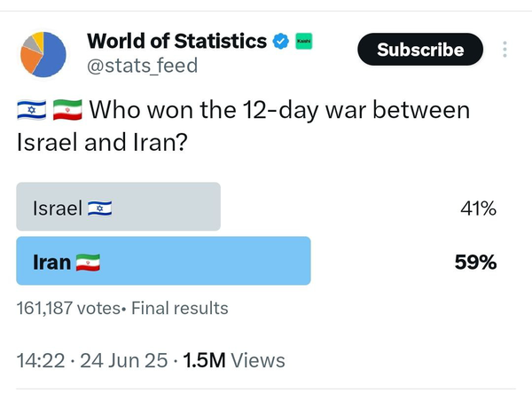Viewport: 532px width, 393px height.
Task: Click the Israel flag in the poll option
Action: click(99, 208)
